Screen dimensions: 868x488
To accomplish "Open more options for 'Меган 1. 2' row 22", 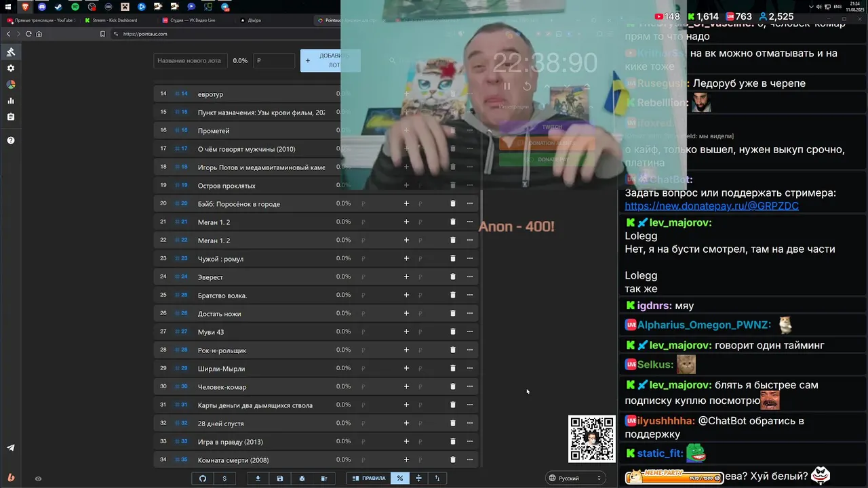I will click(x=469, y=240).
